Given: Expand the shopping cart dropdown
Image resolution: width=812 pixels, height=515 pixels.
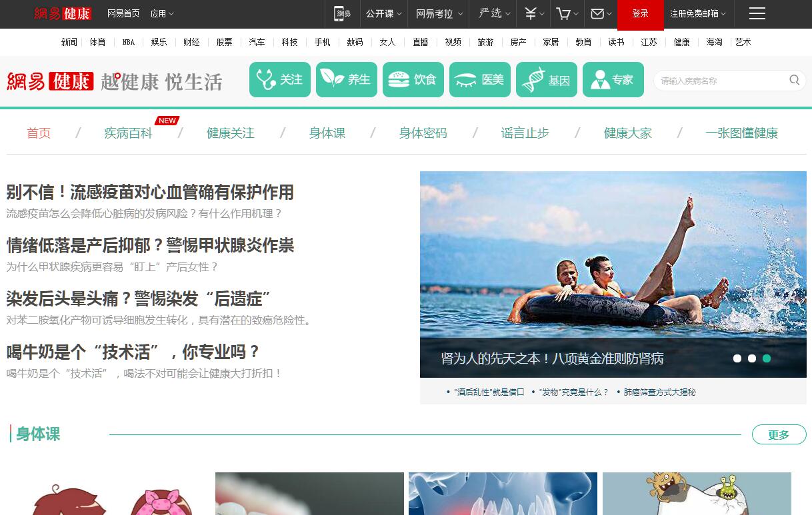Looking at the screenshot, I should 567,14.
